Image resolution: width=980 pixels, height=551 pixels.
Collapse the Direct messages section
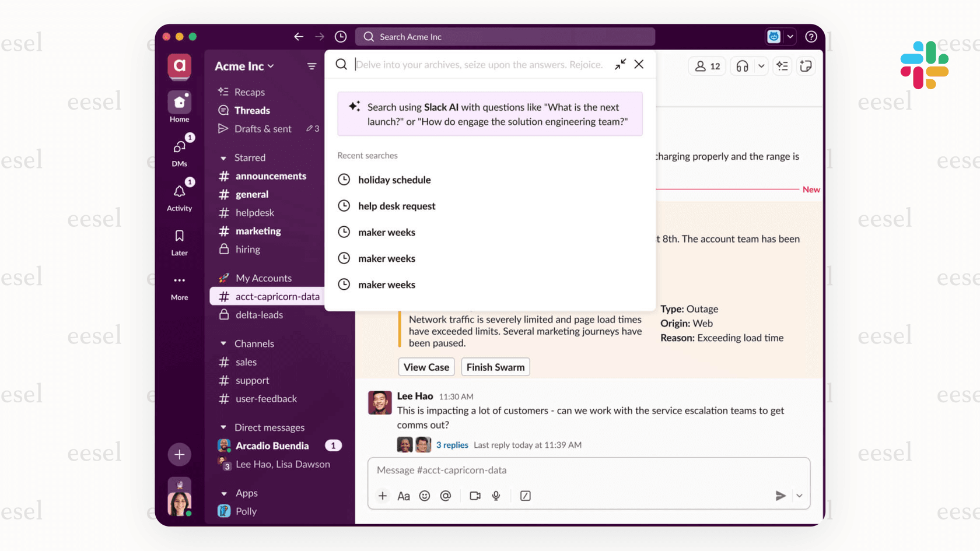coord(223,428)
